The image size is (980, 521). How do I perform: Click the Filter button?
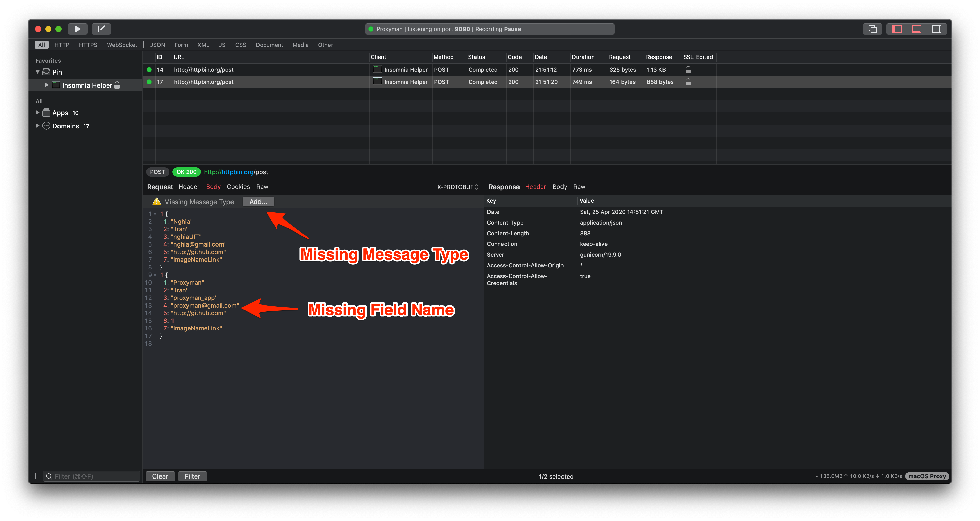[193, 476]
